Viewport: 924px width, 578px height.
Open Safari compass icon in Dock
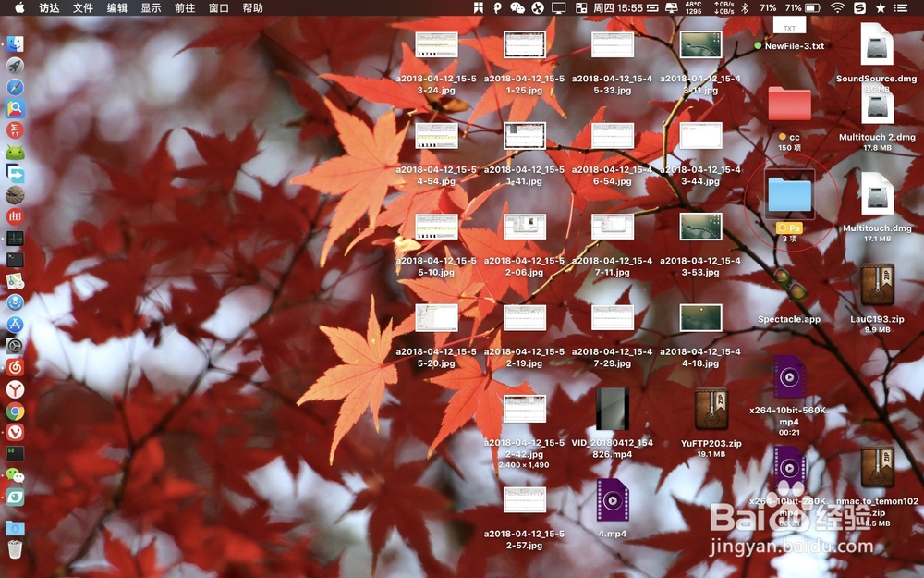tap(16, 87)
